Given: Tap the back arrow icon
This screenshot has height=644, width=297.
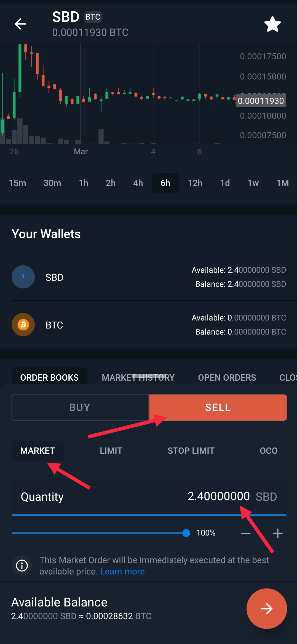Looking at the screenshot, I should (20, 24).
